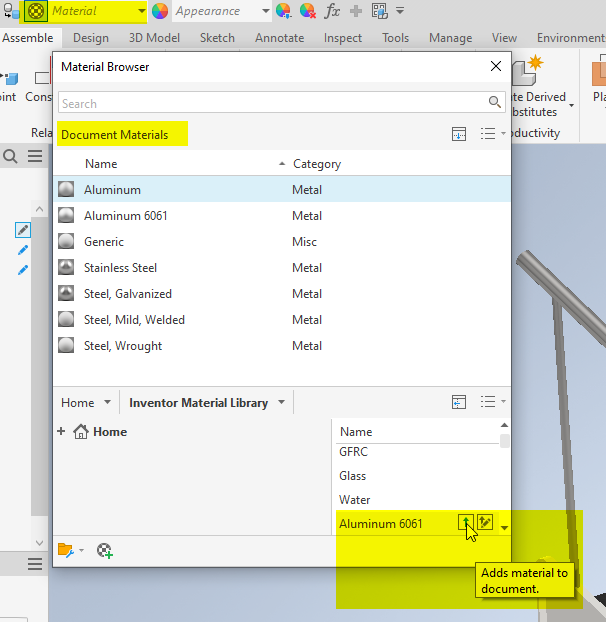Click the library list Name column header
Screen dimensions: 606x622
point(356,432)
